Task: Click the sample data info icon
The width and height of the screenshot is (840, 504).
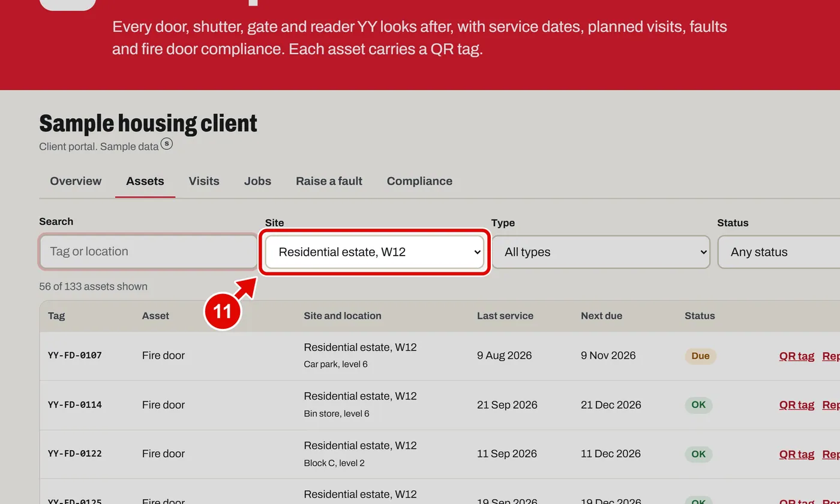Action: [167, 144]
